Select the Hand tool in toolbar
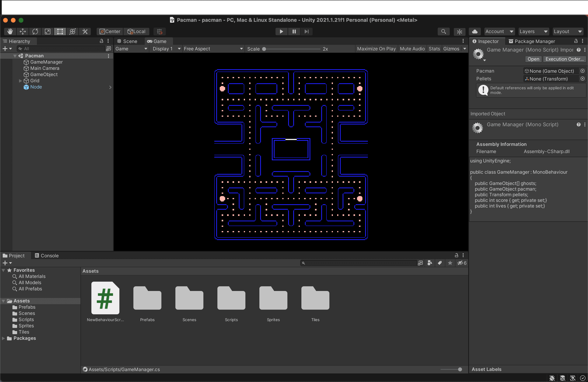Viewport: 588px width, 382px height. pos(10,31)
